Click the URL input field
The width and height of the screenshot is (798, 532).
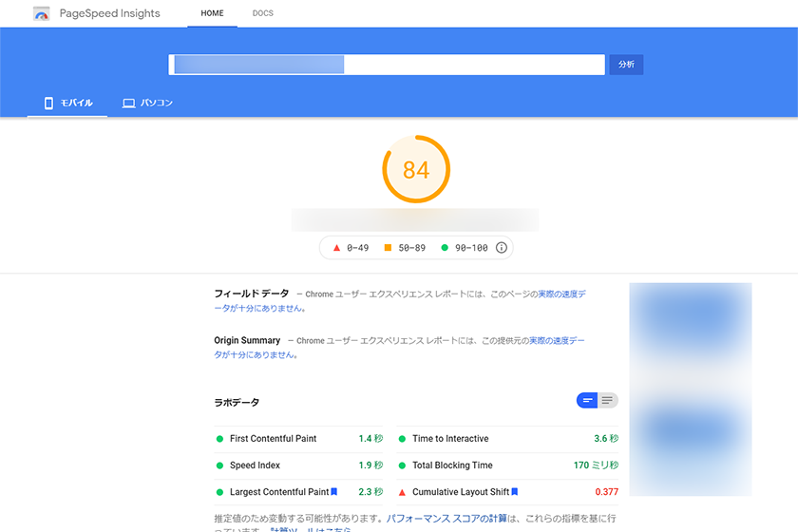387,65
